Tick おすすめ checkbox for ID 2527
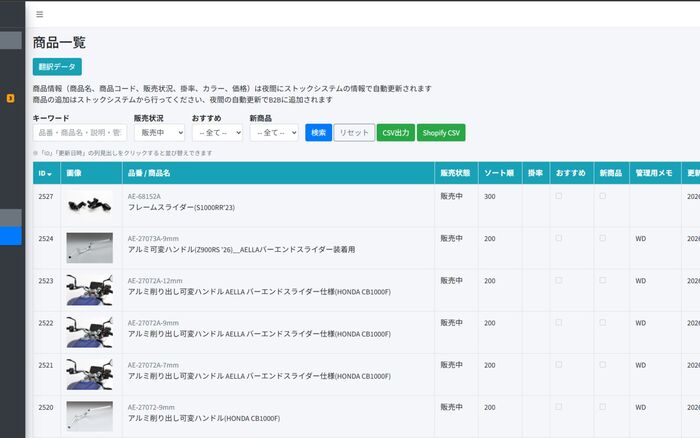The image size is (700, 438). pos(558,196)
